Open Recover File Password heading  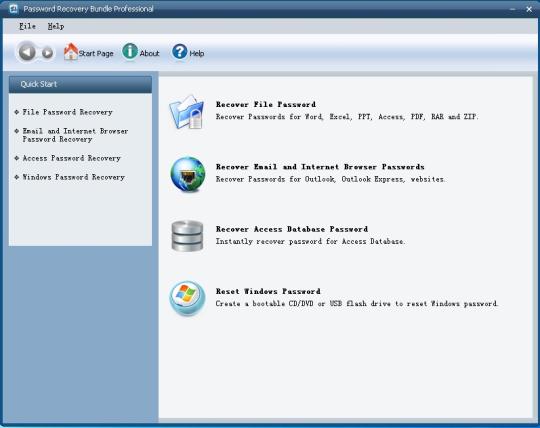pyautogui.click(x=266, y=104)
